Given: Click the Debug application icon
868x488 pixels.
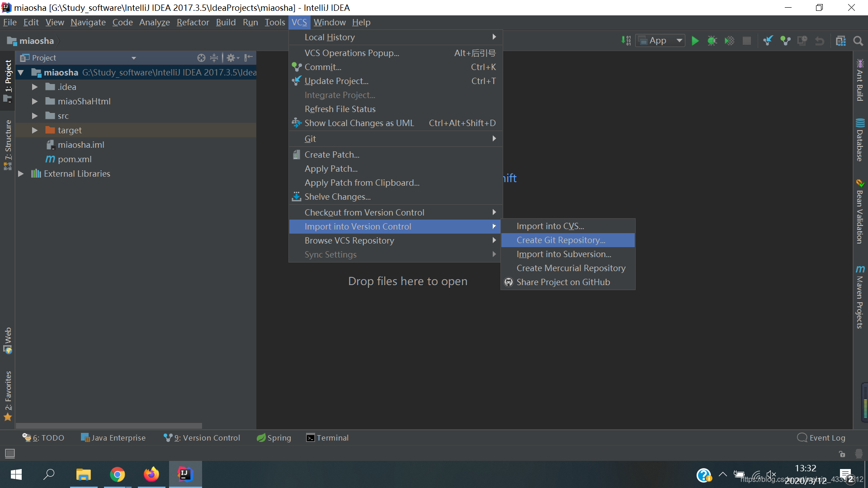Looking at the screenshot, I should pos(712,41).
